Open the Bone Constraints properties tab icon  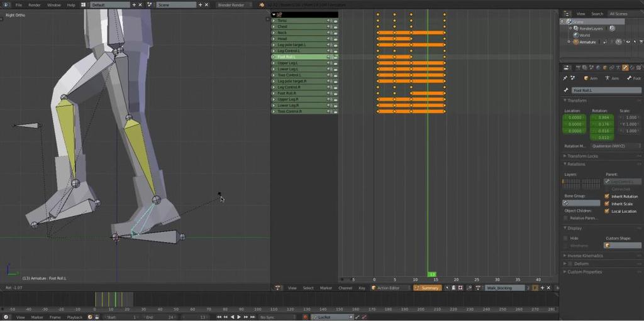pos(631,68)
